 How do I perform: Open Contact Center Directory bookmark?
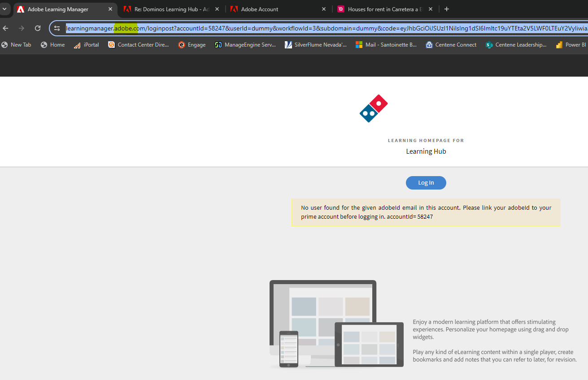(139, 44)
